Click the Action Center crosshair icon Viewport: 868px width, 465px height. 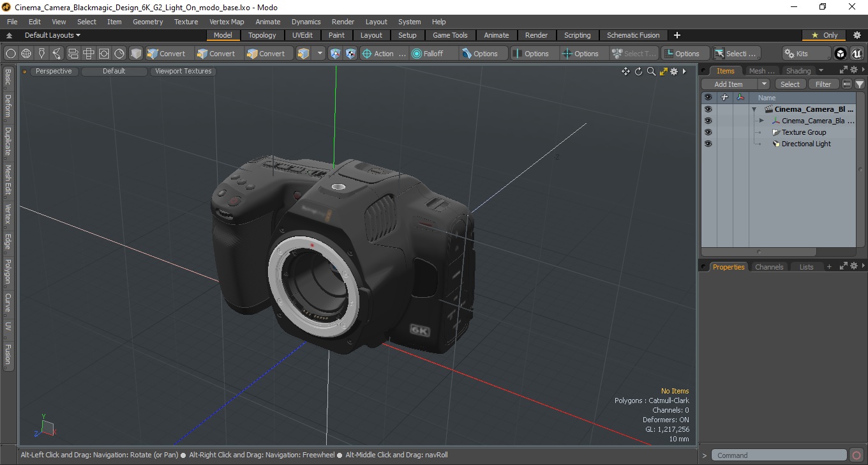tap(367, 54)
